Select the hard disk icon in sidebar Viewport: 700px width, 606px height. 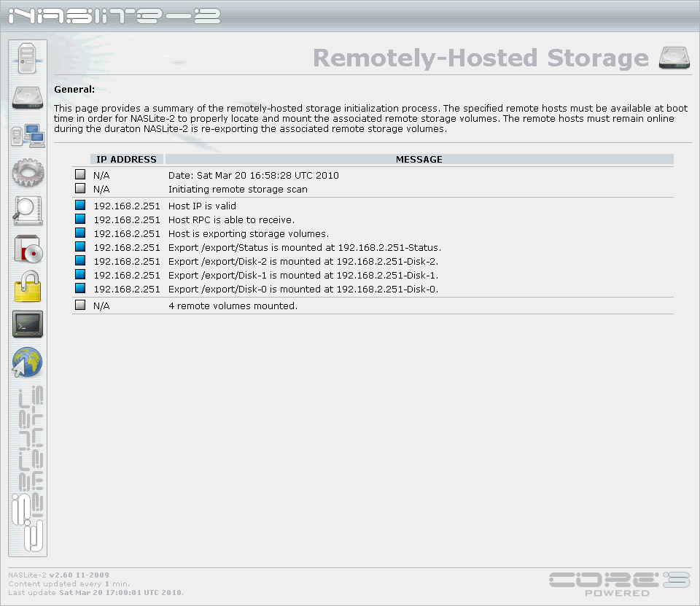[x=28, y=98]
